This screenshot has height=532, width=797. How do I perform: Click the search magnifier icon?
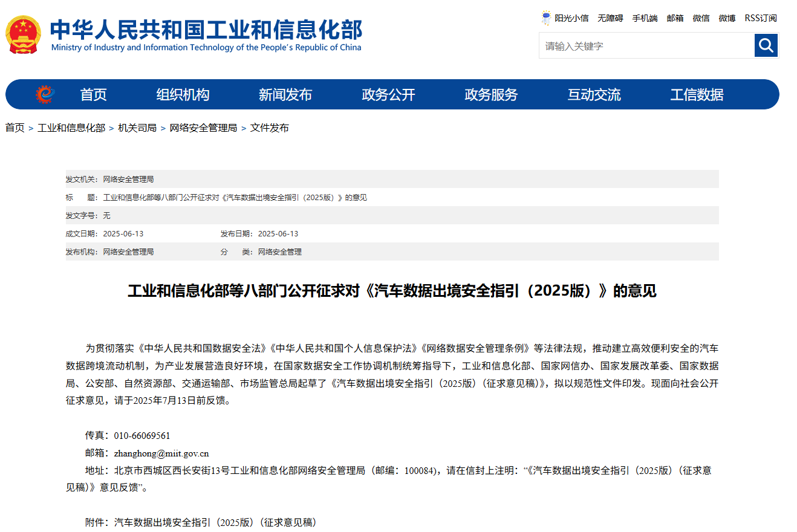coord(766,45)
